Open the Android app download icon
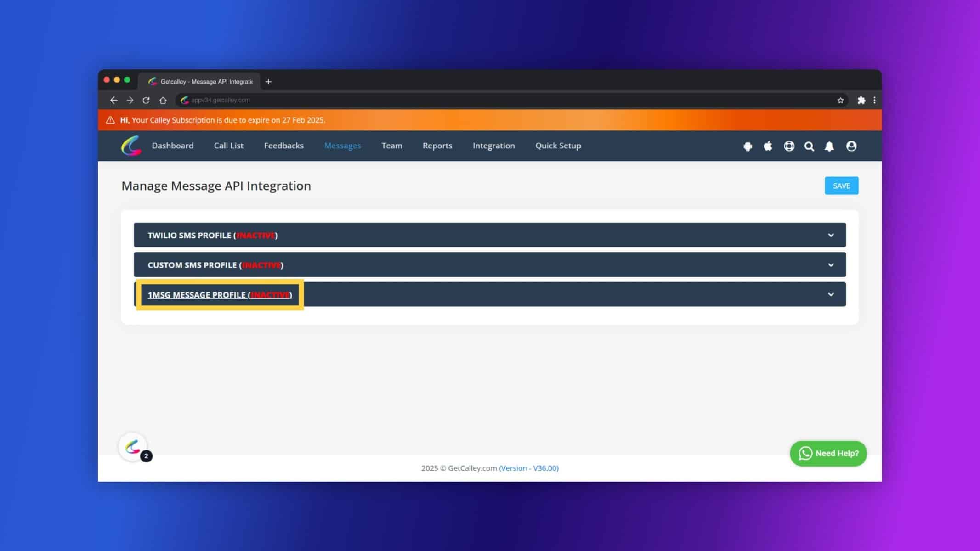The image size is (980, 551). 748,146
